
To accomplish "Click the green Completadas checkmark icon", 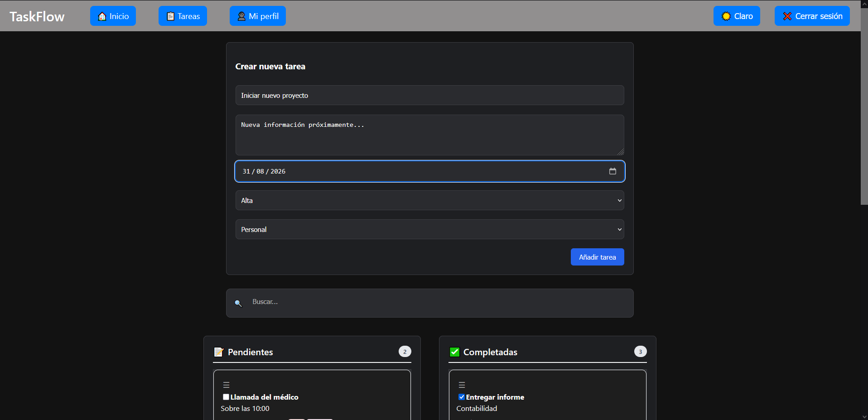I will click(454, 352).
